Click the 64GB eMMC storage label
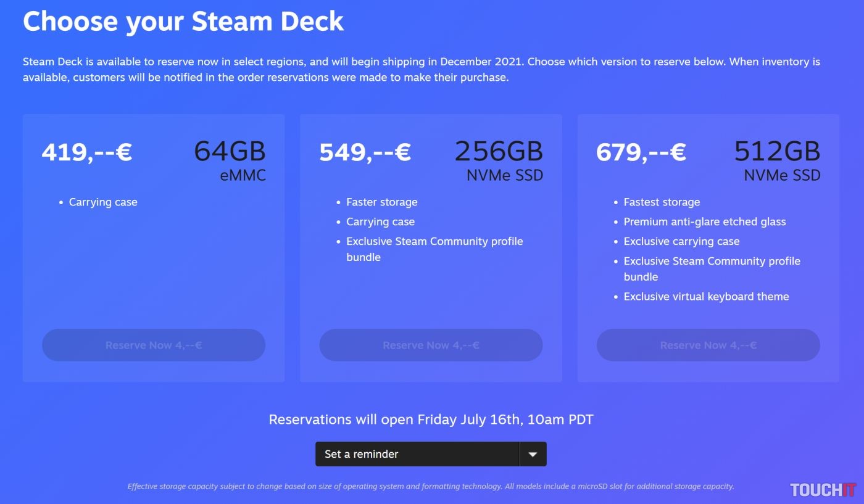This screenshot has width=864, height=504. click(x=230, y=160)
